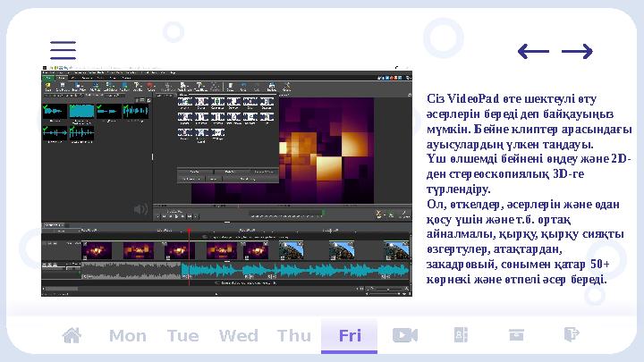Open the hamburger menu icon
This screenshot has height=362, width=644.
[63, 50]
